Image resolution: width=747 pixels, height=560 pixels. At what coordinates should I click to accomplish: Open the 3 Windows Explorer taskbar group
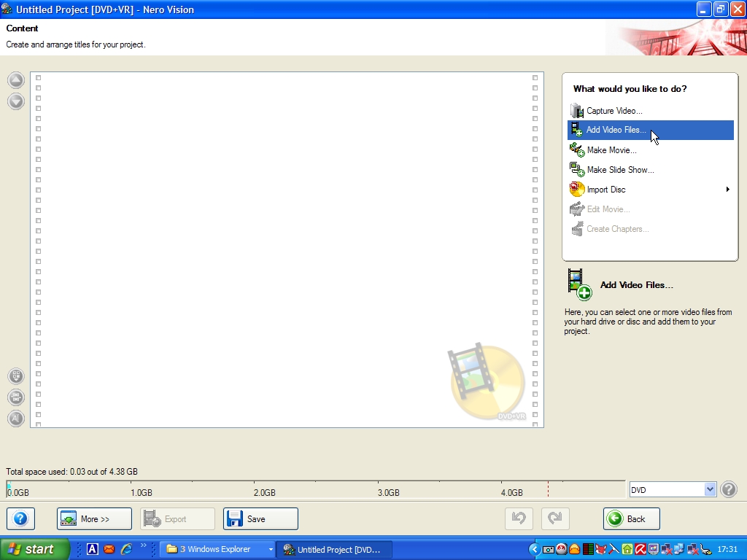(218, 549)
